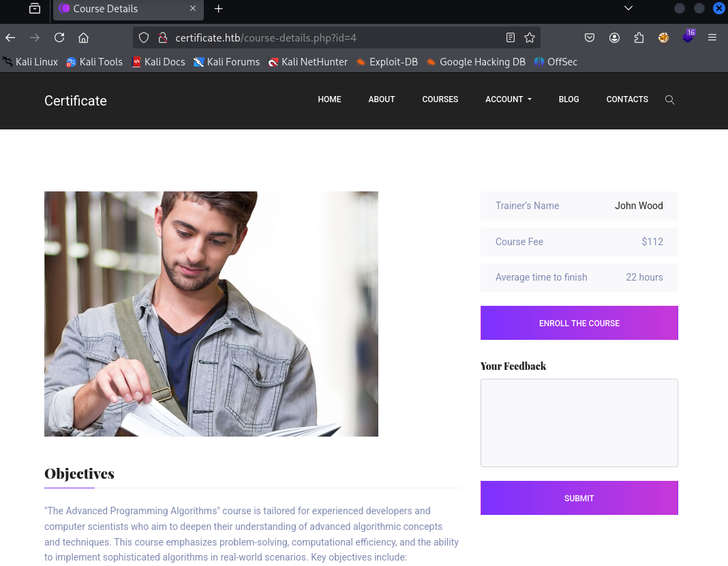The height and width of the screenshot is (566, 728).
Task: Click the site search magnifier icon
Action: click(x=669, y=99)
